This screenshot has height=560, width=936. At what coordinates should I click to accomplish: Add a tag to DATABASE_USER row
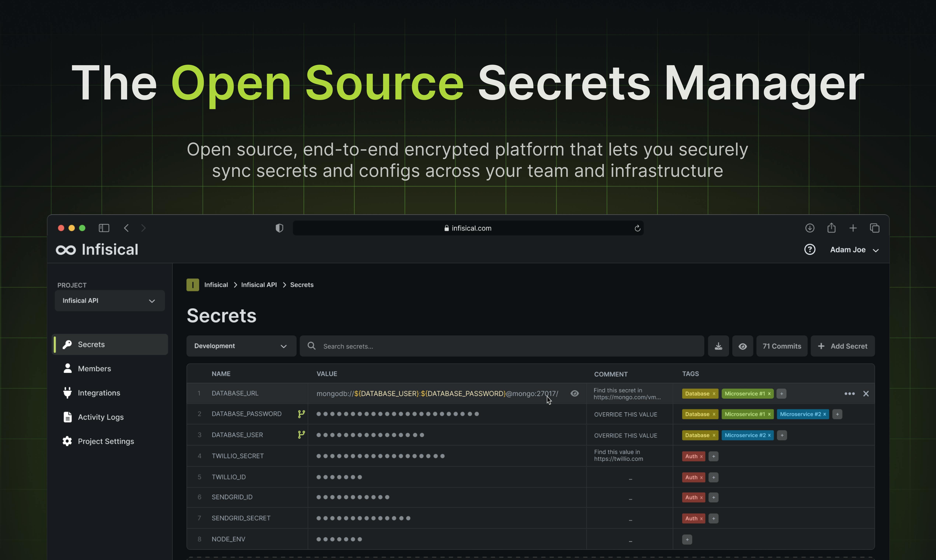click(x=782, y=435)
